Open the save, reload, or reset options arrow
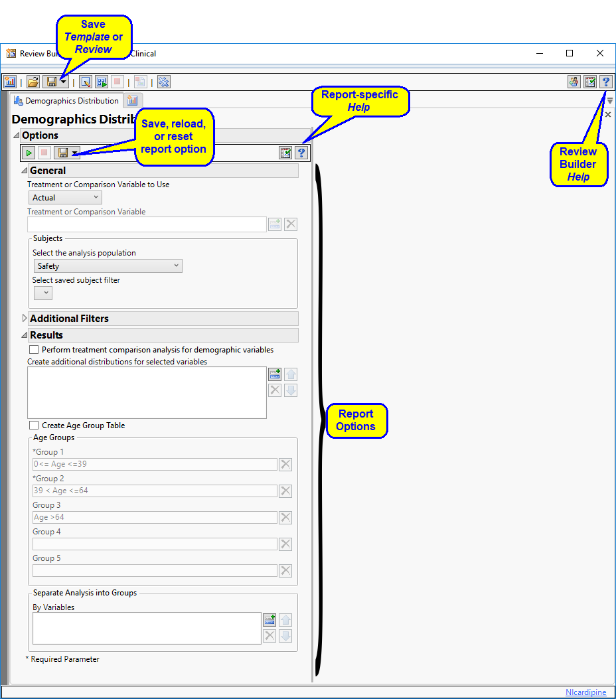The image size is (616, 699). click(75, 153)
